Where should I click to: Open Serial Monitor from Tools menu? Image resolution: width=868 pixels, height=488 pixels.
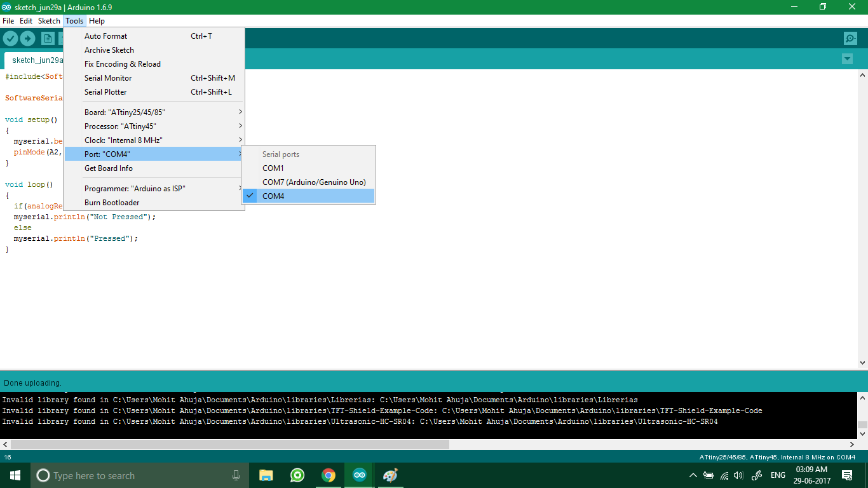coord(154,78)
